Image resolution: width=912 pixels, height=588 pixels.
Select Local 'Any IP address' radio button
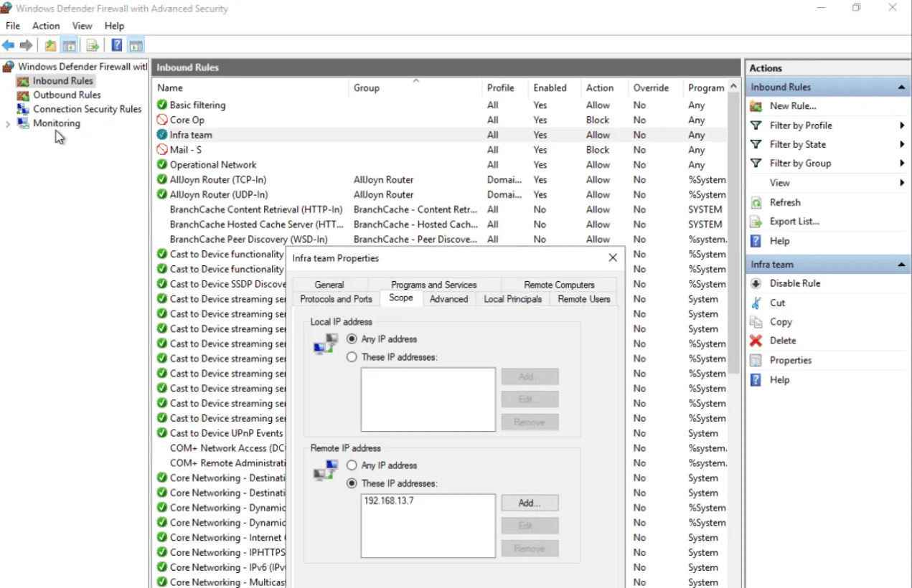click(x=352, y=338)
